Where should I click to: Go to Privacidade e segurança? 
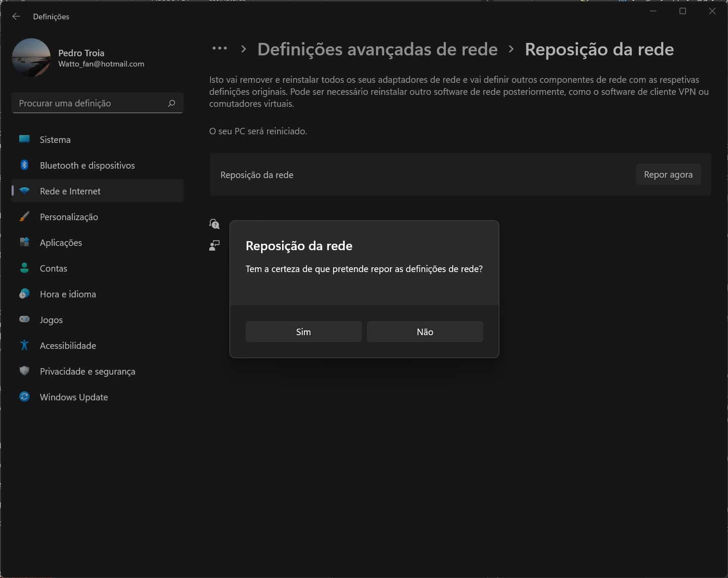coord(87,371)
